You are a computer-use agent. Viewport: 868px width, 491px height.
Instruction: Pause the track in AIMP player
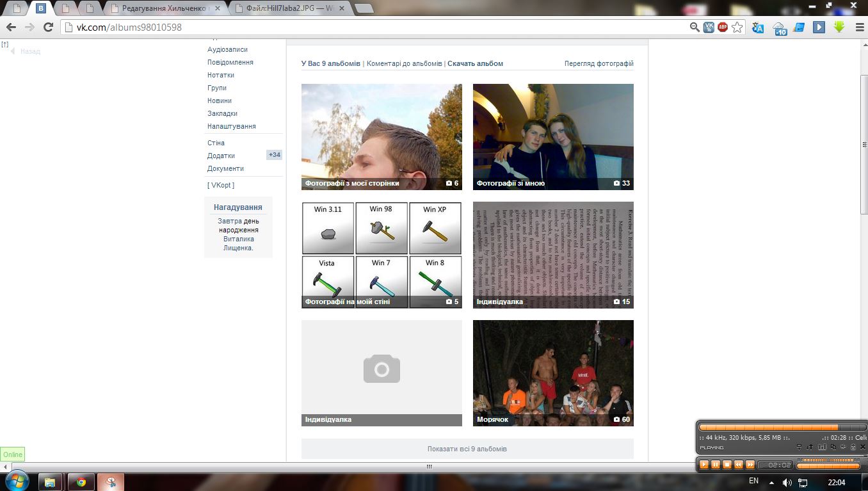click(716, 465)
